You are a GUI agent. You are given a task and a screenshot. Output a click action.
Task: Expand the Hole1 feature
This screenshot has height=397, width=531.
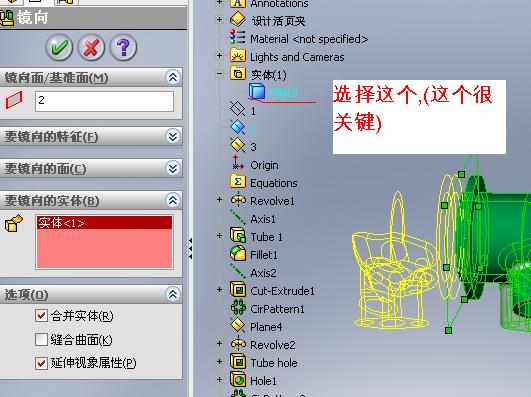coord(219,379)
